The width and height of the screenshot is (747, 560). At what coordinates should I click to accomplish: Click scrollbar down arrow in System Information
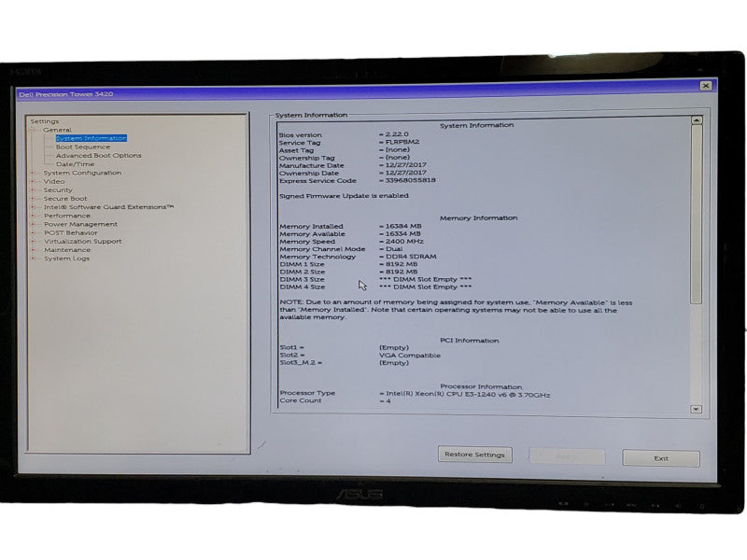click(696, 409)
